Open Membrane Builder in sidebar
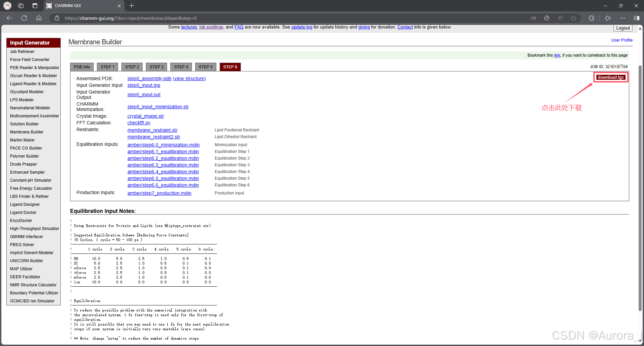Image resolution: width=644 pixels, height=346 pixels. pyautogui.click(x=26, y=132)
